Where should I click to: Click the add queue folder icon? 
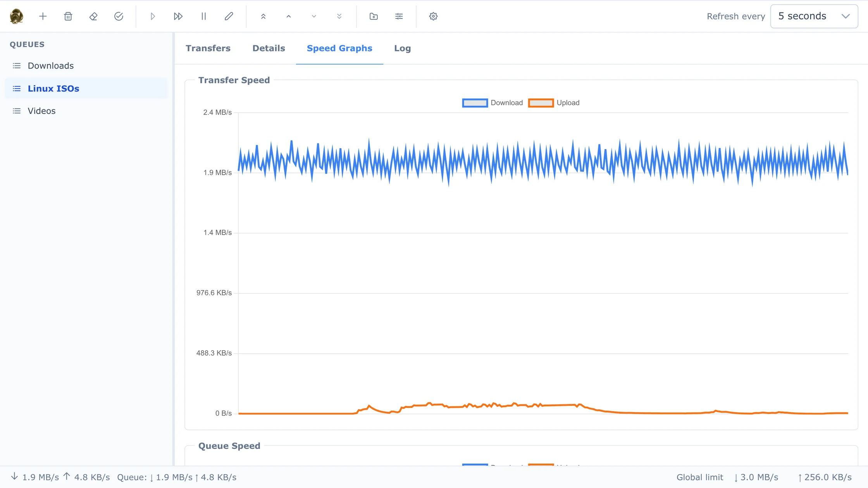pyautogui.click(x=374, y=16)
